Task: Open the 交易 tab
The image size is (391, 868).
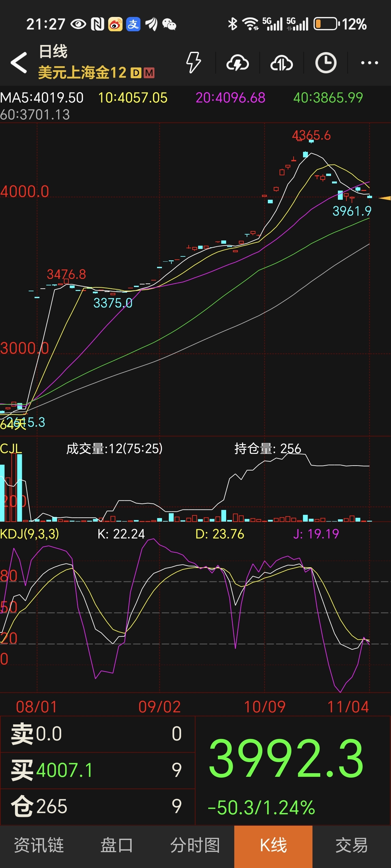Action: coord(352,846)
